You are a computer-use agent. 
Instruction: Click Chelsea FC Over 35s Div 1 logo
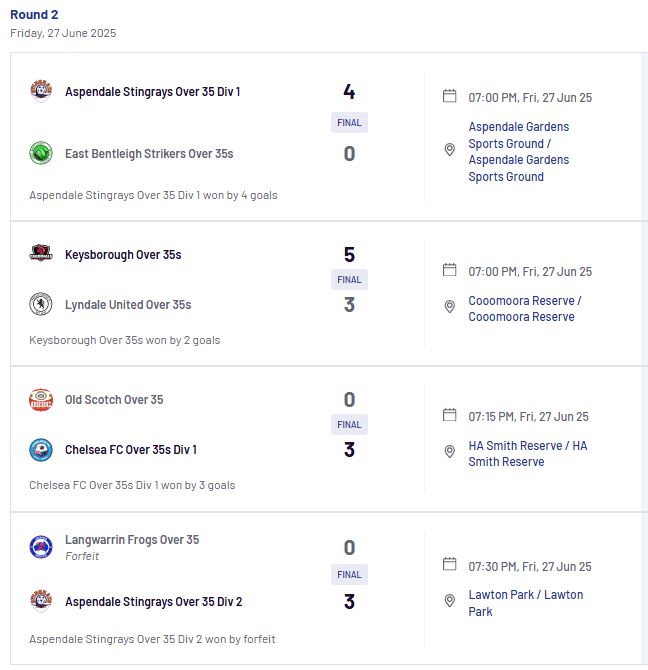tap(41, 450)
